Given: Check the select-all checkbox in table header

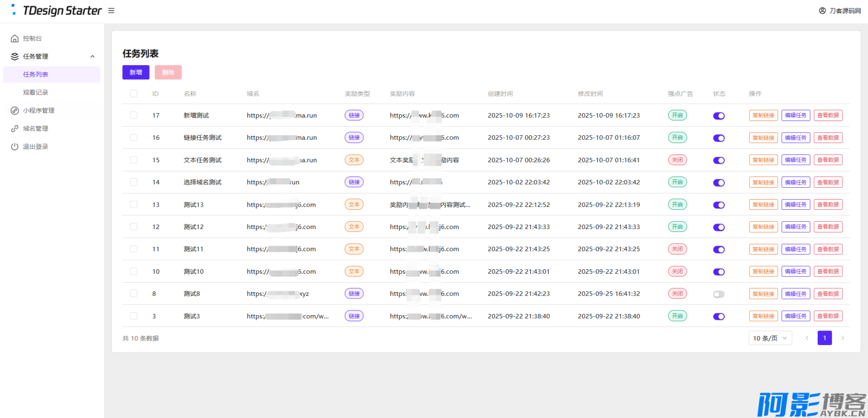Looking at the screenshot, I should [134, 94].
